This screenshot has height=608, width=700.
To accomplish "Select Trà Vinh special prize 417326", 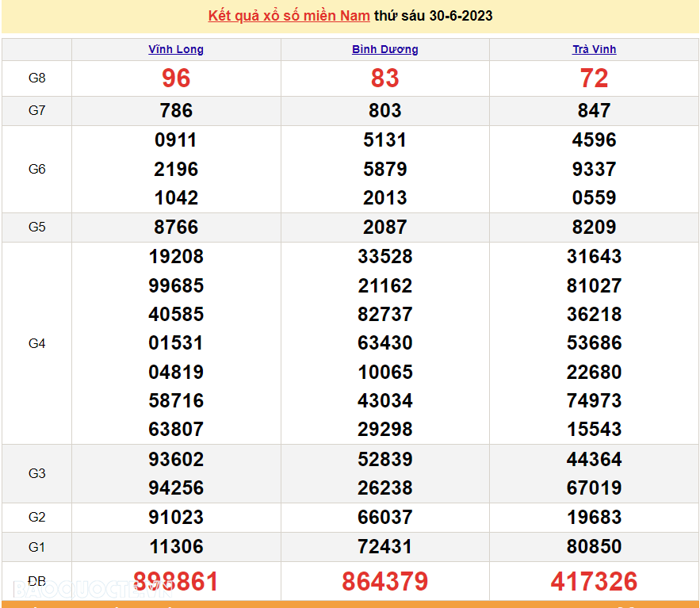I will coord(595,581).
